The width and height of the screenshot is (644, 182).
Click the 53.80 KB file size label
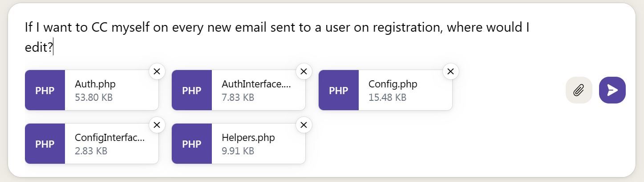tap(93, 97)
